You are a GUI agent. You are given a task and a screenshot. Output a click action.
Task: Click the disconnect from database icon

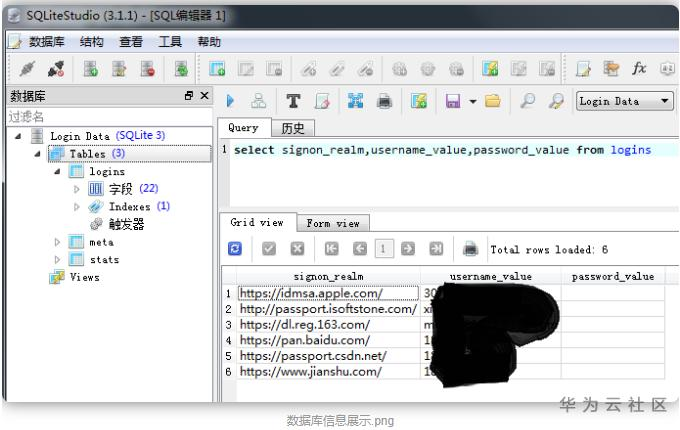(56, 68)
